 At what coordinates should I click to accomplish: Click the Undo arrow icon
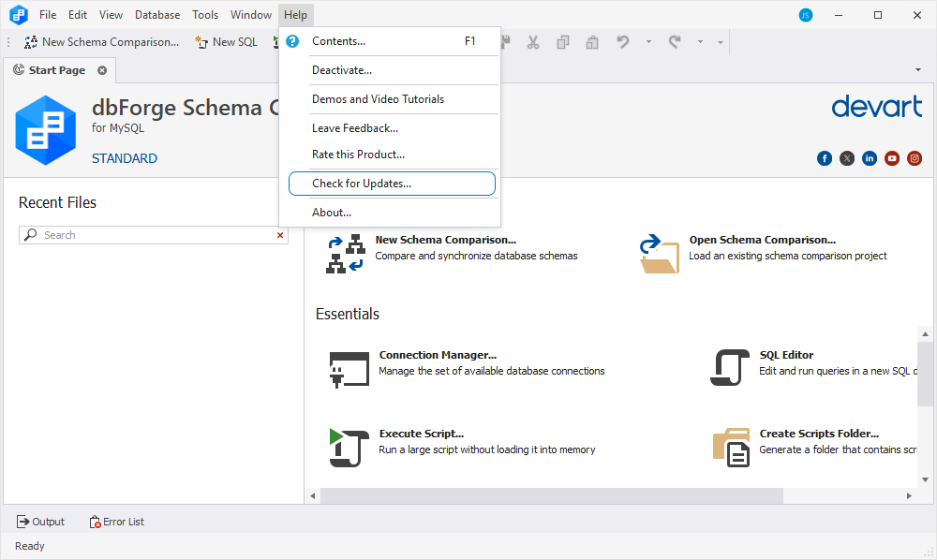(623, 42)
